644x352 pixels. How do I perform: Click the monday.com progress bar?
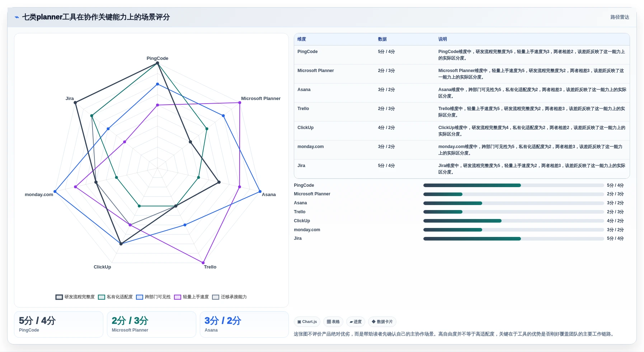point(513,230)
